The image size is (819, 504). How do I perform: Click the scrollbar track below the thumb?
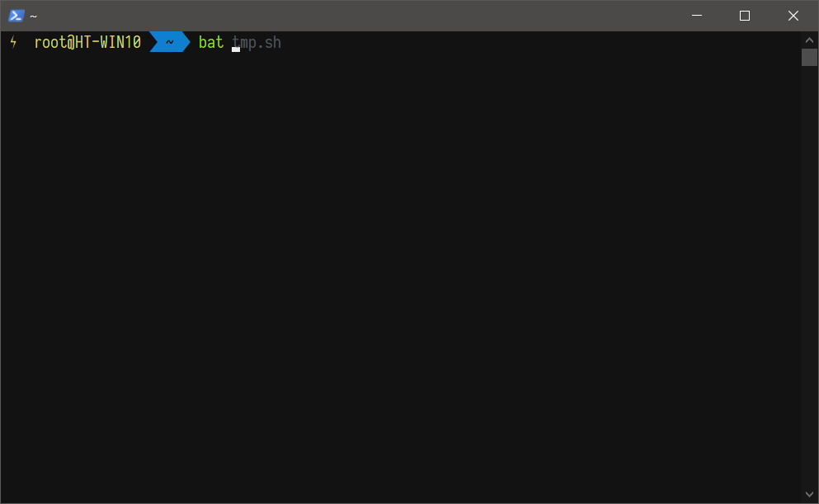[x=809, y=272]
